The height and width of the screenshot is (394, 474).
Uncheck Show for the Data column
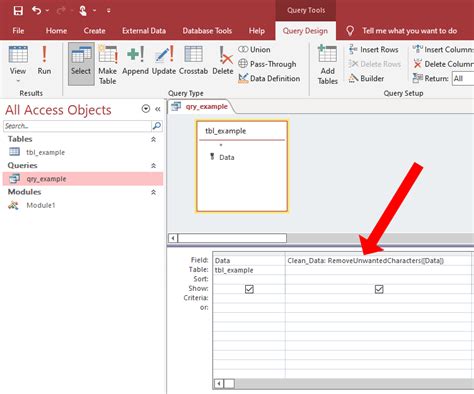pos(249,289)
